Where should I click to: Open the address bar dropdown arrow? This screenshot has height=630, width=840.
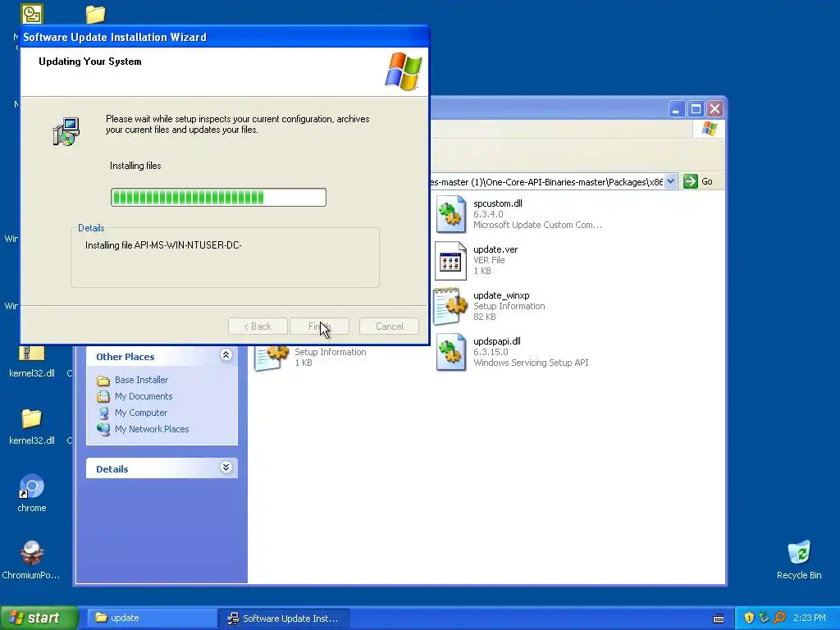click(x=671, y=181)
